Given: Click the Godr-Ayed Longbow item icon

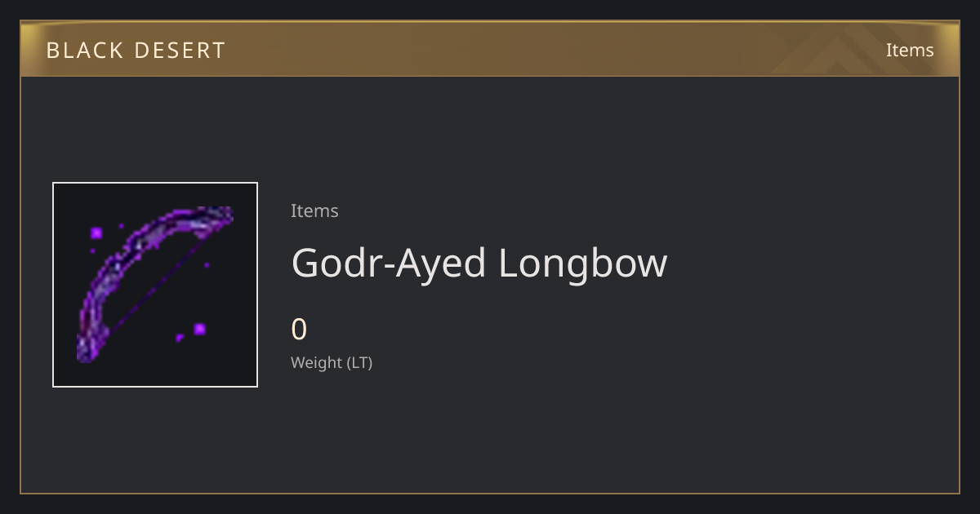Looking at the screenshot, I should [x=155, y=285].
